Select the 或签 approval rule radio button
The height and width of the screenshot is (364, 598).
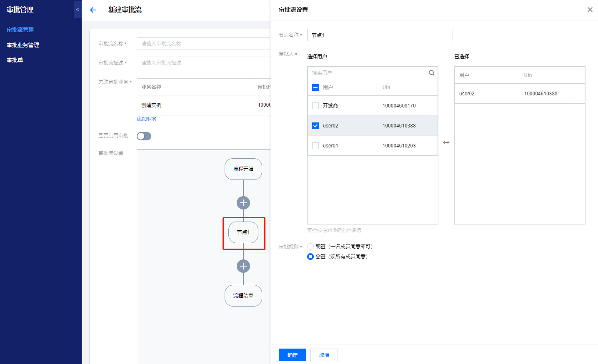(310, 247)
